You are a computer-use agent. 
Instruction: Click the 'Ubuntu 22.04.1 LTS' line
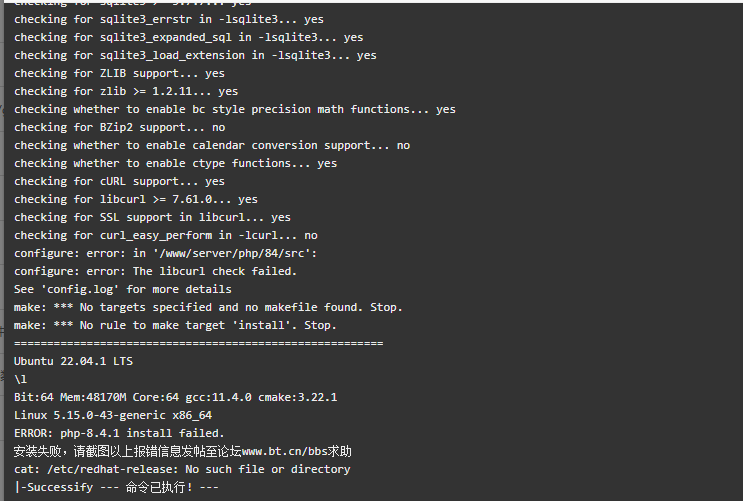click(73, 361)
